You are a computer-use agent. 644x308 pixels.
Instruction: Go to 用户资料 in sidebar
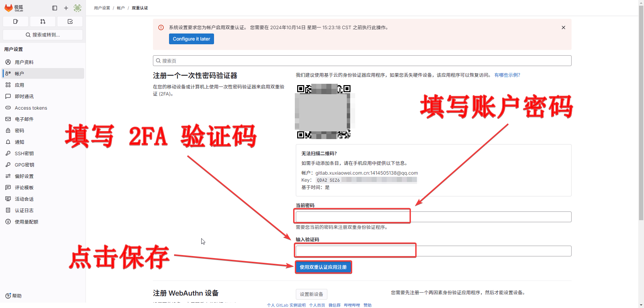coord(24,62)
